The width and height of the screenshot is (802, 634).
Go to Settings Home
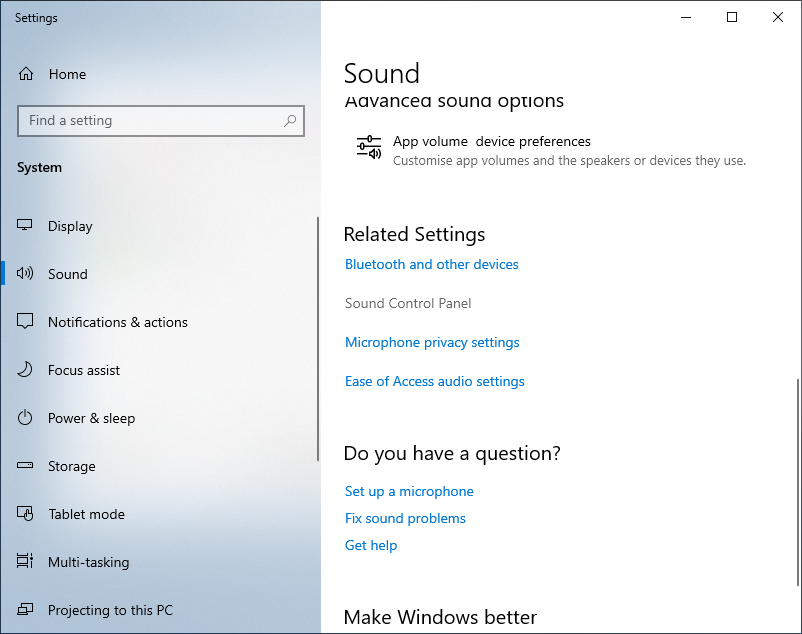(x=159, y=74)
